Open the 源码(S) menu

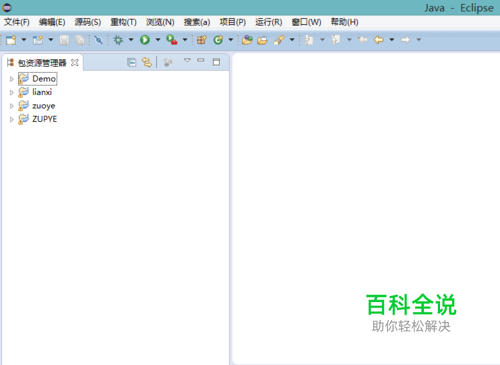tap(88, 22)
